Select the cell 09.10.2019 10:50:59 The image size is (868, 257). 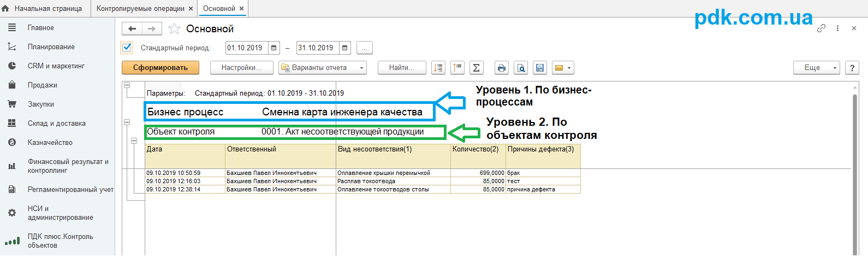coord(185,173)
